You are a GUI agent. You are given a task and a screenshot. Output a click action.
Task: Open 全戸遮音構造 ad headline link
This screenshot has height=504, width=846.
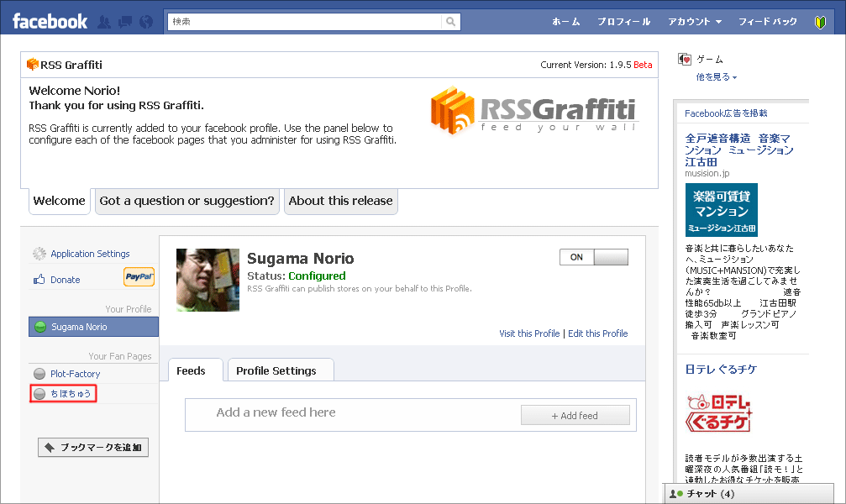[x=739, y=150]
